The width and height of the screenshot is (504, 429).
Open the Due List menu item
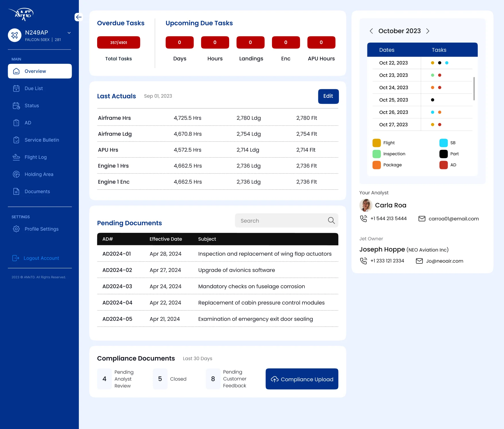click(33, 89)
